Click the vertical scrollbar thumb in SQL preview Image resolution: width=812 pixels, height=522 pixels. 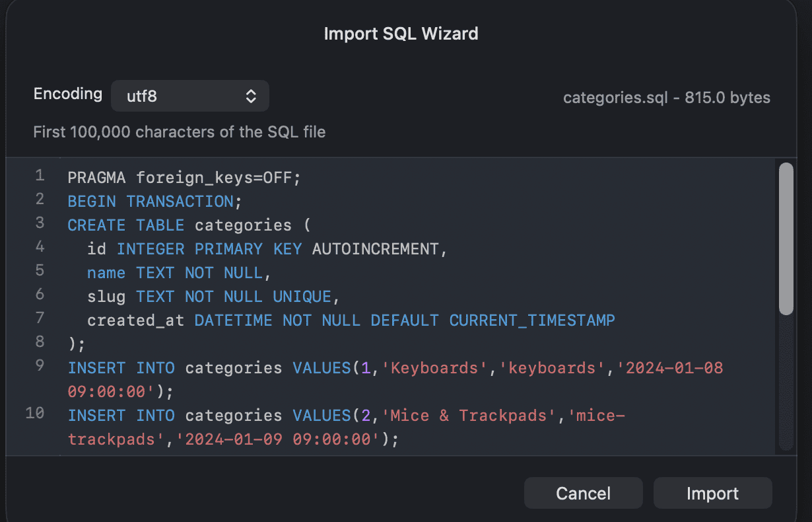coord(786,239)
